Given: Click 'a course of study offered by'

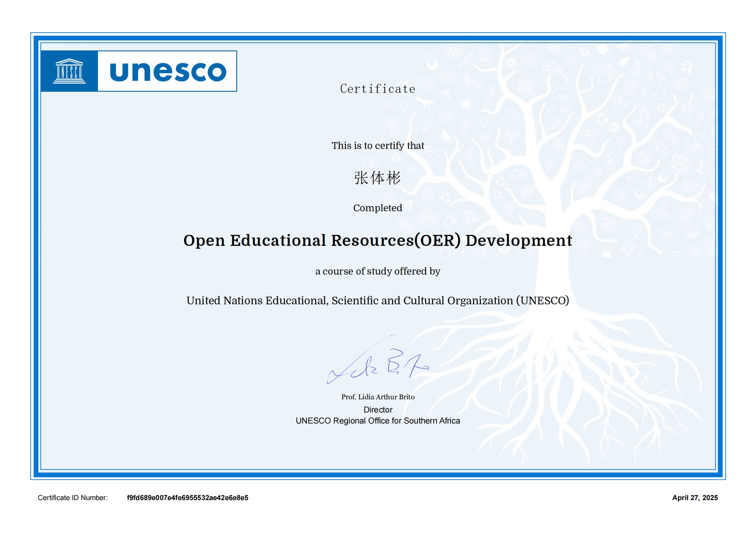Looking at the screenshot, I should (x=378, y=271).
